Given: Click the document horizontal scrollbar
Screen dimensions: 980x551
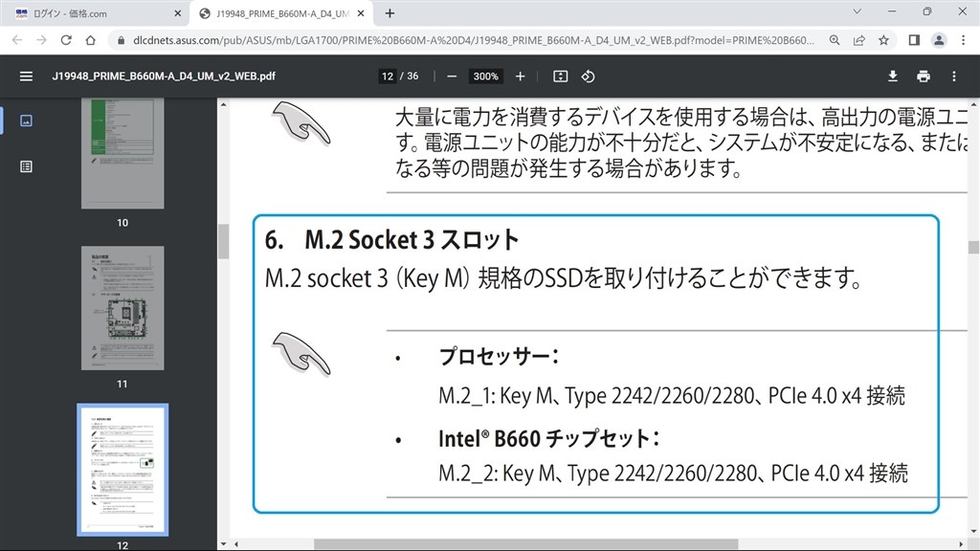Looking at the screenshot, I should coord(525,544).
